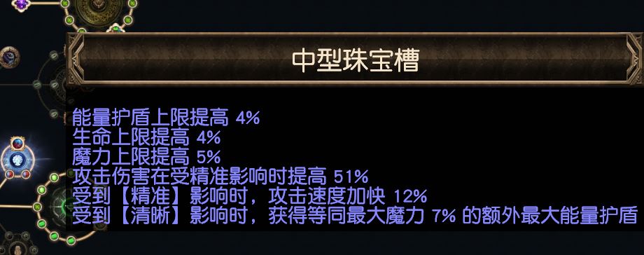Click the dark notable node with bluish emblem
644x255 pixels.
(9, 57)
